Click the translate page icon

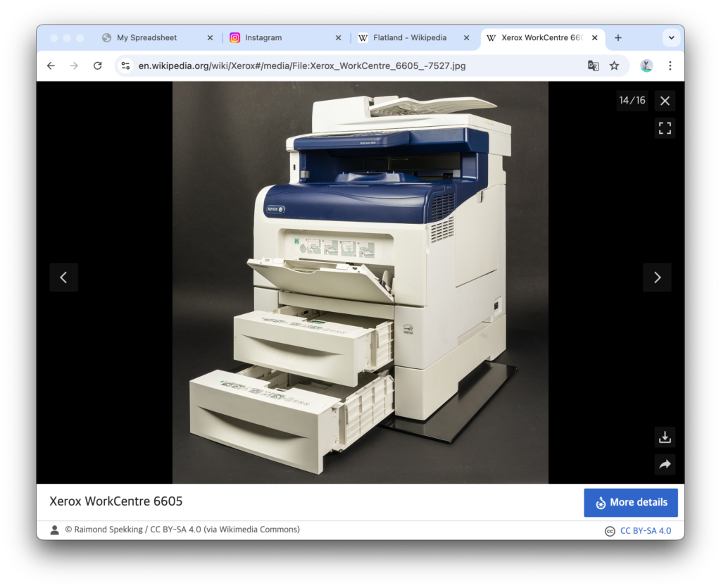coord(594,65)
